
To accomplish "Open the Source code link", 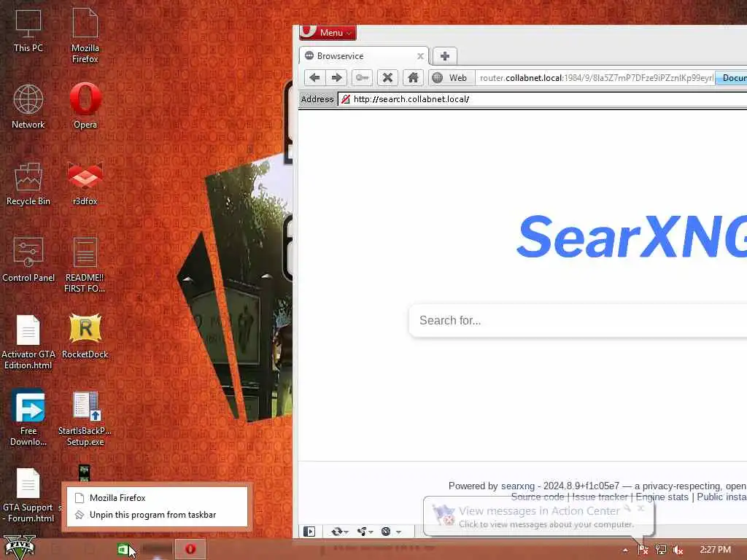I will tap(538, 497).
